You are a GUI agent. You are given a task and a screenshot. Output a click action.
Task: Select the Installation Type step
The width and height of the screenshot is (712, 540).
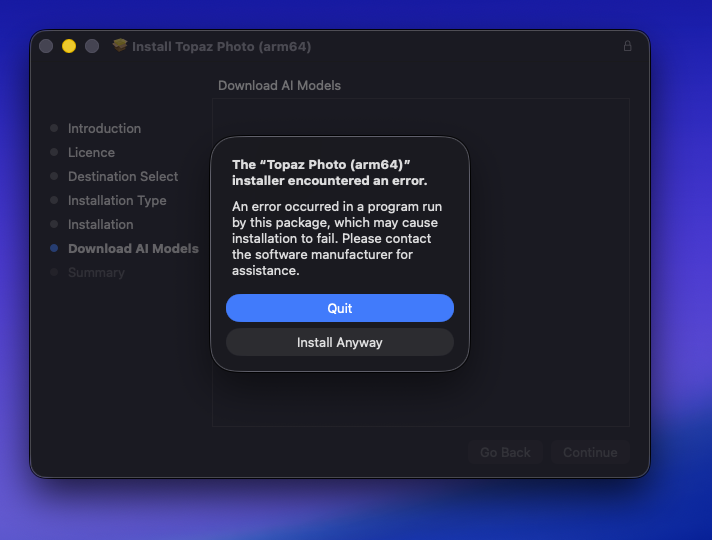pos(117,200)
